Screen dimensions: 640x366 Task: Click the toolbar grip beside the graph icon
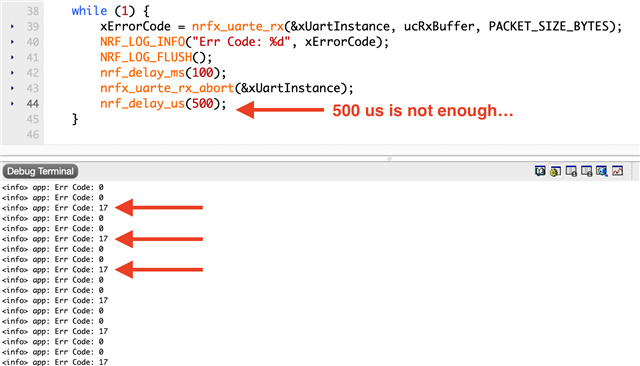click(x=632, y=171)
